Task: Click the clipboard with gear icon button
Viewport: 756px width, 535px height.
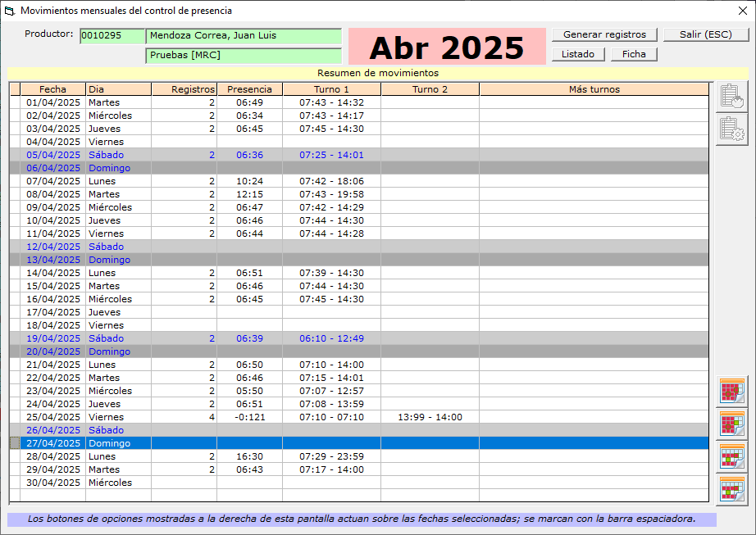Action: (x=731, y=130)
